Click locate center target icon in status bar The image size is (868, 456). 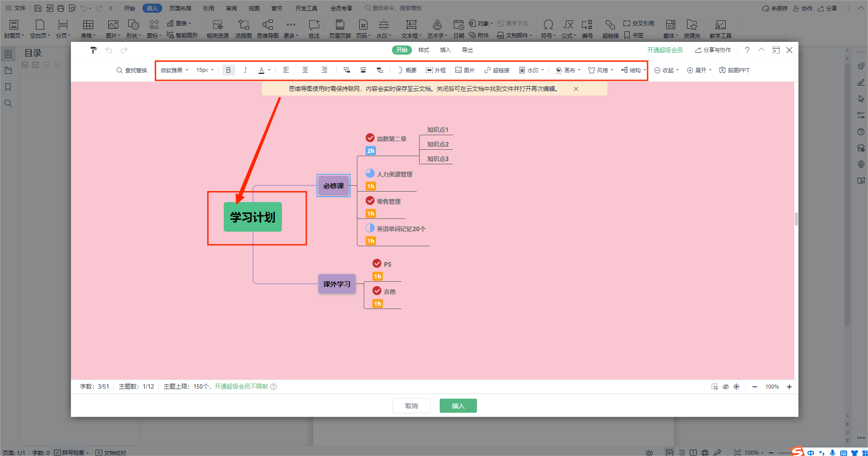737,387
